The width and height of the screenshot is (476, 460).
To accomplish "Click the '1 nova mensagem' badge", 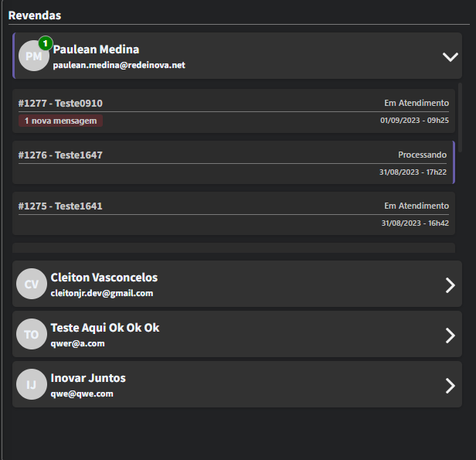I will pos(60,121).
